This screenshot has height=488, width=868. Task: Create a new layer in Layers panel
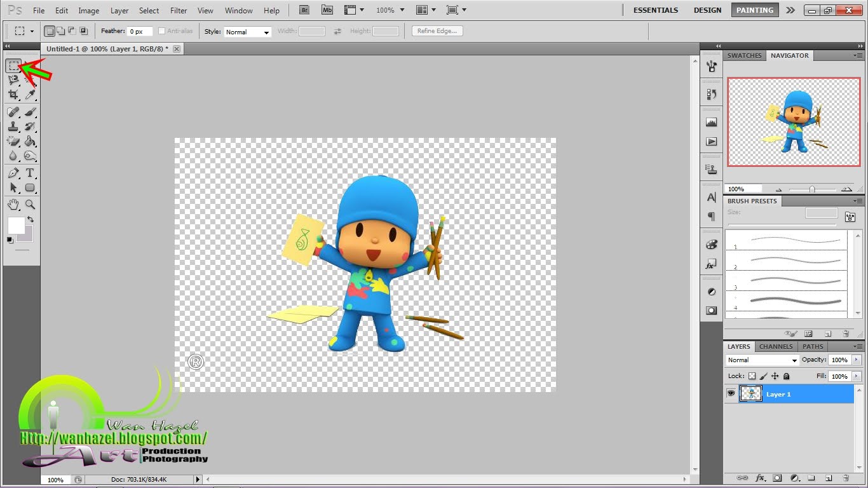tap(829, 478)
